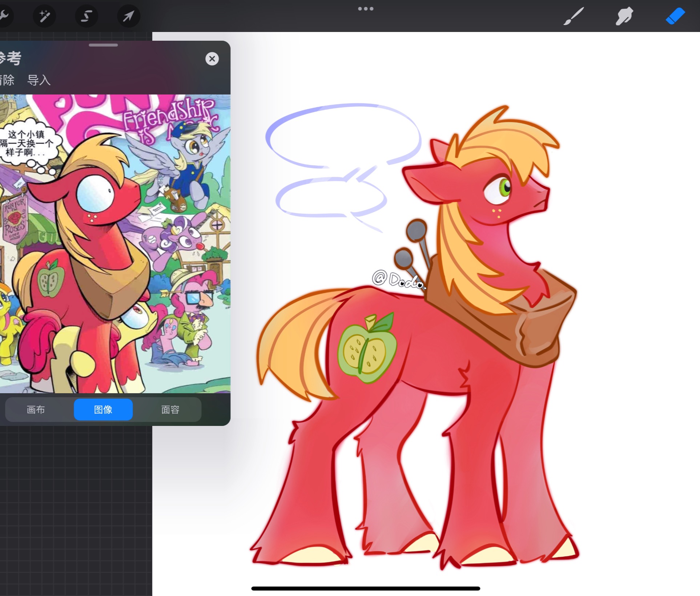Select the Smudge finger tool
This screenshot has width=700, height=596.
(x=624, y=16)
